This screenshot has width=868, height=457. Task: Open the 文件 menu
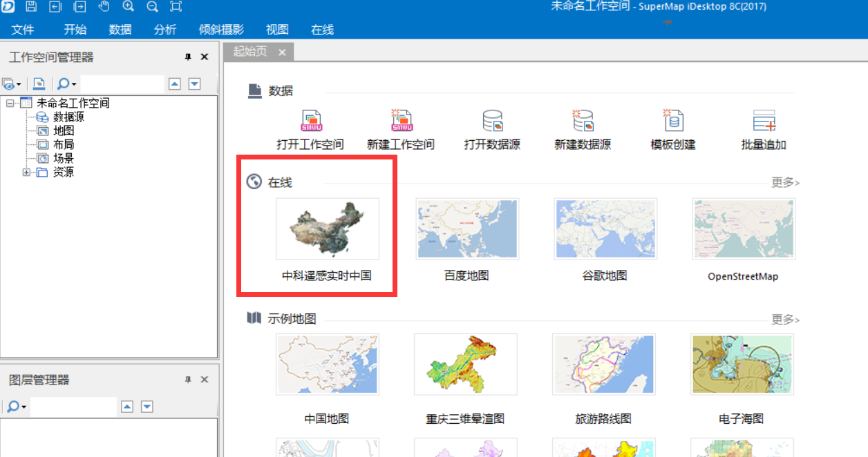(x=23, y=30)
